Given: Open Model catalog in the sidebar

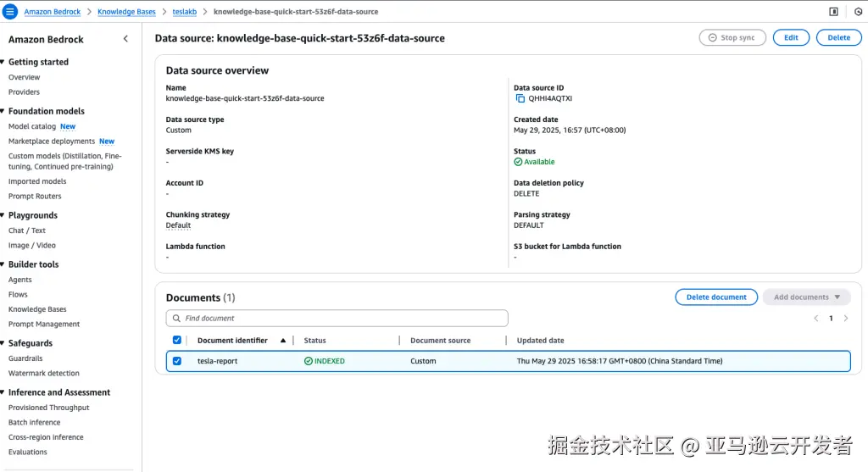Looking at the screenshot, I should click(32, 126).
